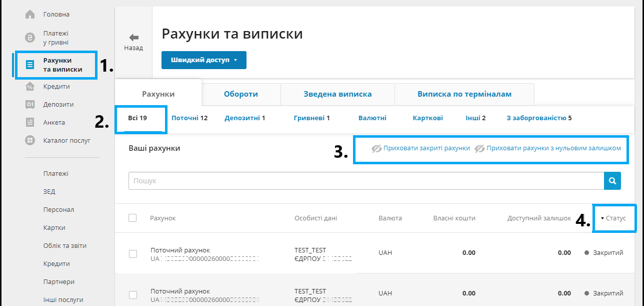Click into the Пошук search field
Screen dimensions: 644x306
point(365,180)
